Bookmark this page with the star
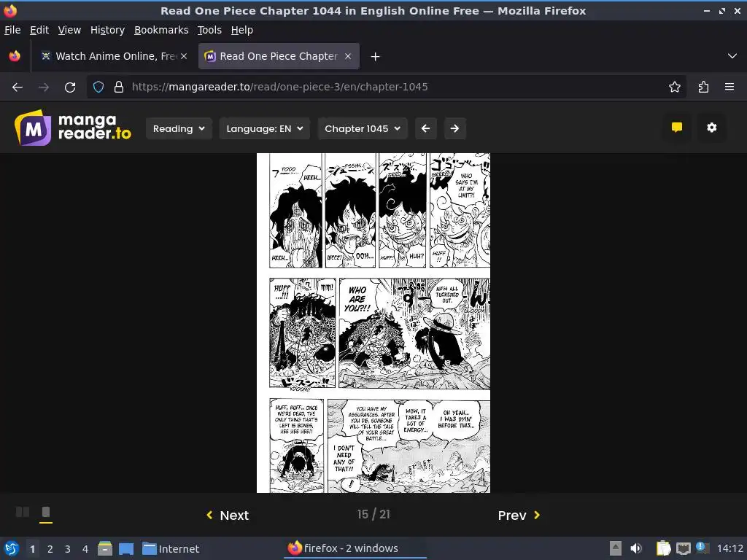The height and width of the screenshot is (560, 747). 675,87
